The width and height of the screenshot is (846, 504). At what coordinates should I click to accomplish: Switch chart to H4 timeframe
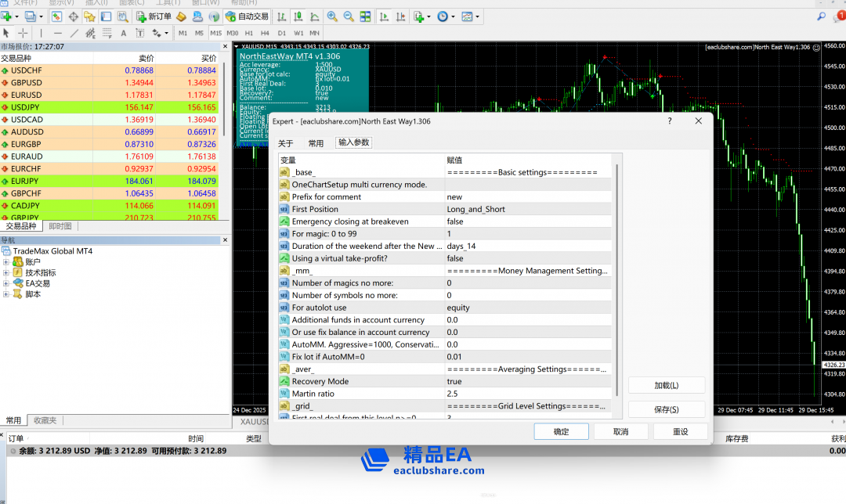tap(265, 33)
